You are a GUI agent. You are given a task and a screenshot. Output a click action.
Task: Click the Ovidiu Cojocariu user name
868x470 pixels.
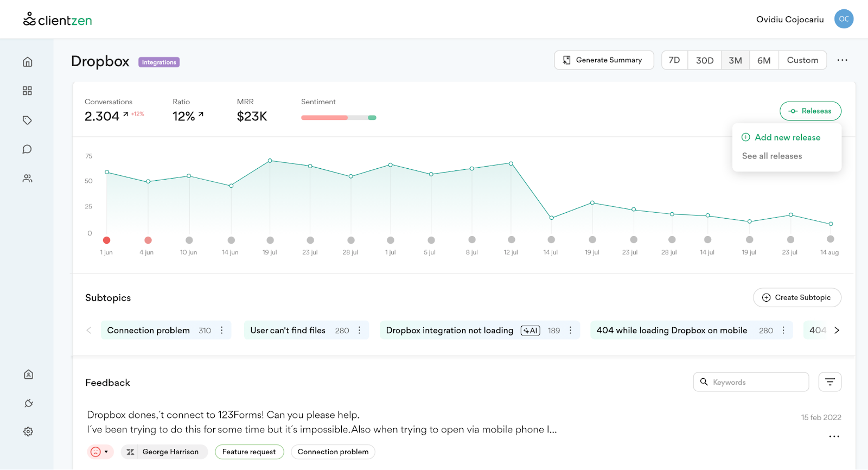(x=790, y=20)
